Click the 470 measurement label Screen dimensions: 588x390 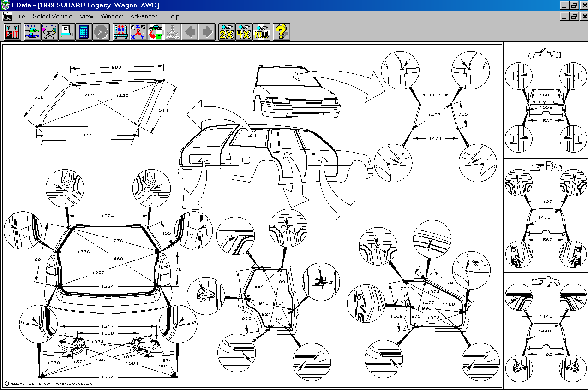point(177,269)
